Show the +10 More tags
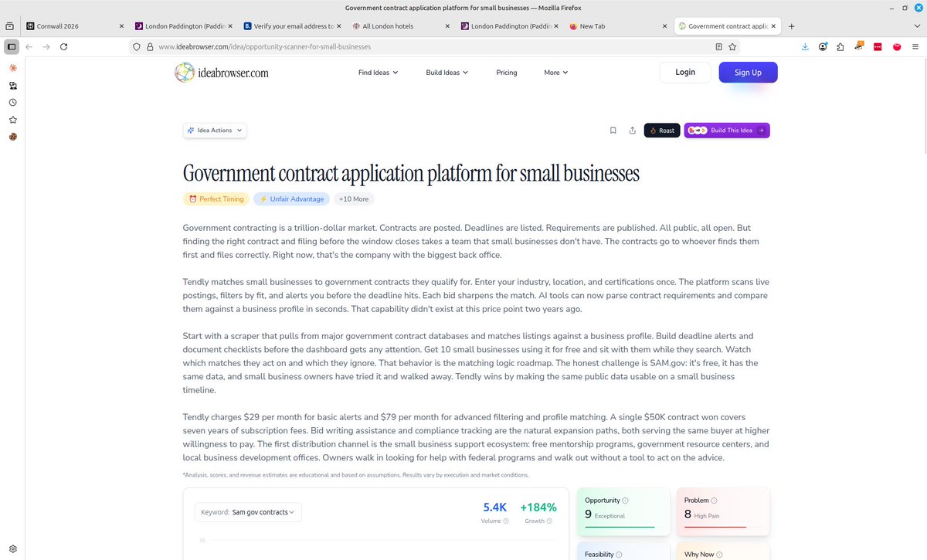The image size is (927, 560). (x=354, y=199)
